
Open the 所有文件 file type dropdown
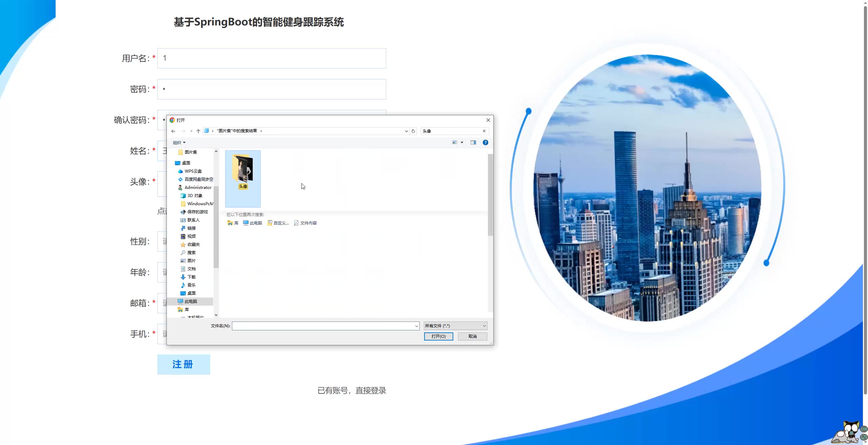[455, 326]
